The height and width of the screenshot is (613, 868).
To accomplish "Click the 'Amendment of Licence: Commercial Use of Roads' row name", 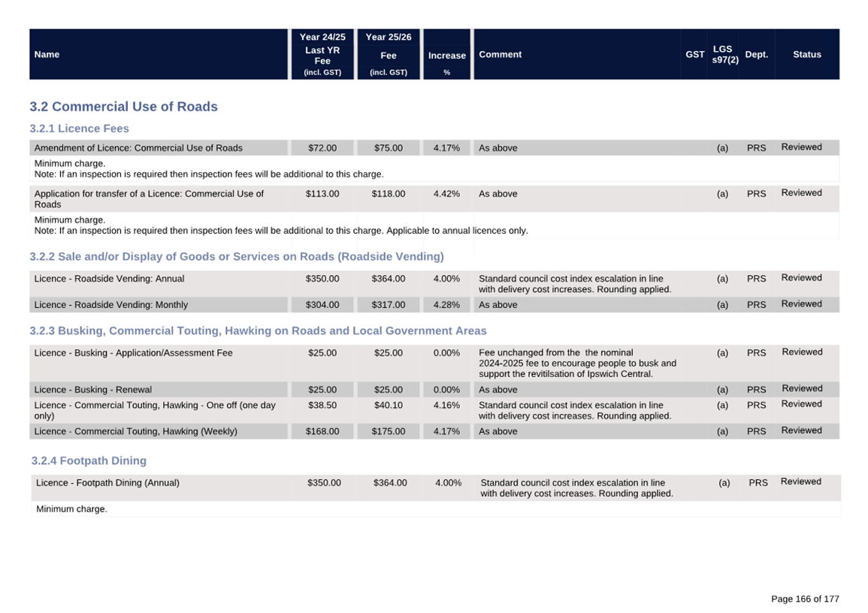I will click(x=138, y=148).
